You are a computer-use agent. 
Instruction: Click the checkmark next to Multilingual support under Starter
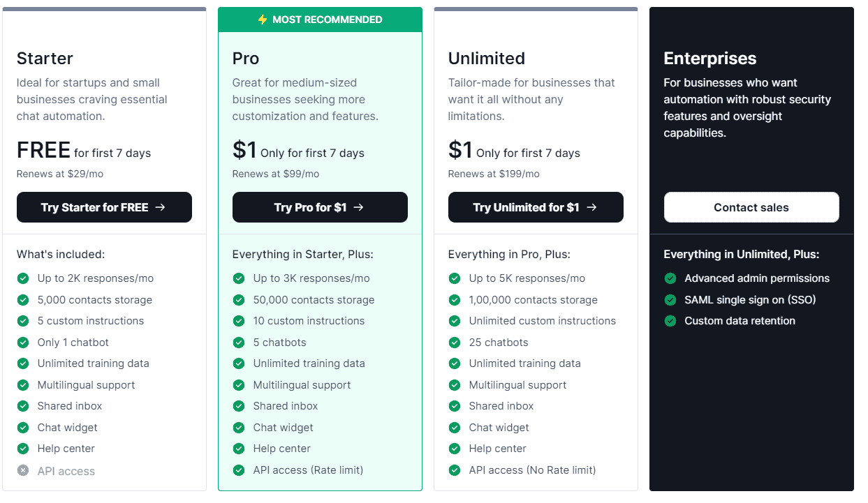pos(23,384)
